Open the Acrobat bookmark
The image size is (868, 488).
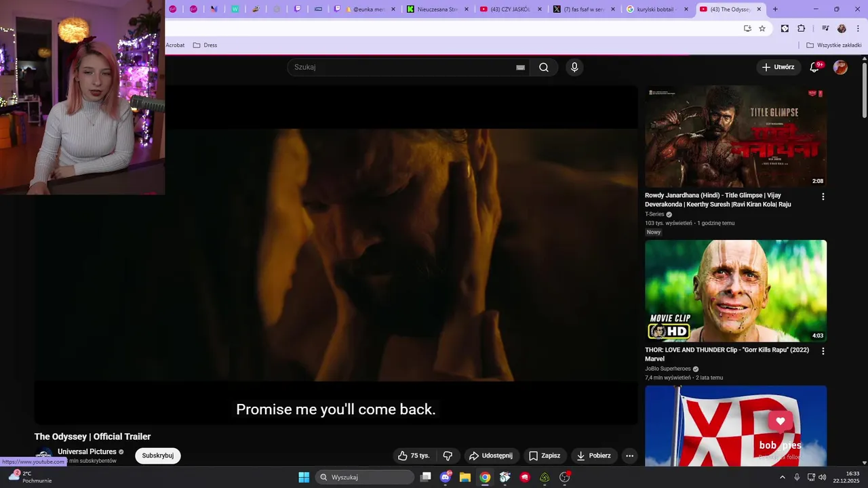(x=175, y=45)
